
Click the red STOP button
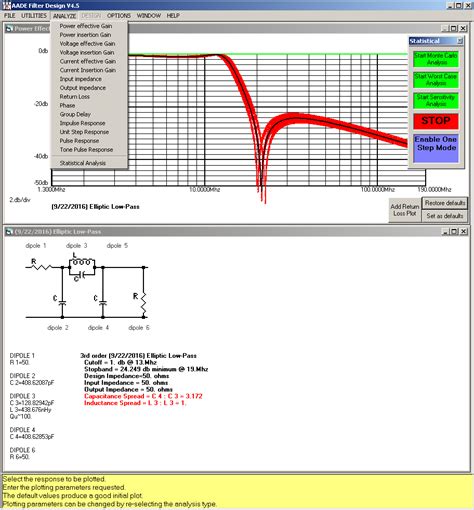point(436,121)
